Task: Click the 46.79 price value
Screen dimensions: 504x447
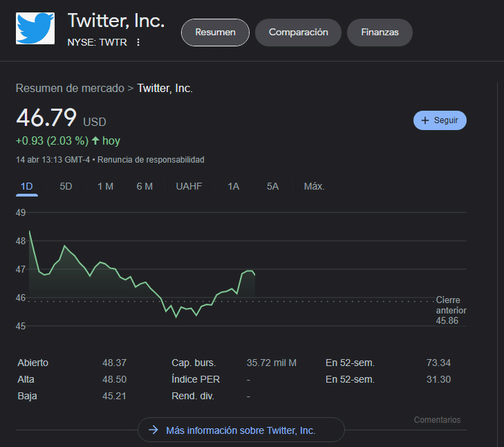Action: (46, 118)
